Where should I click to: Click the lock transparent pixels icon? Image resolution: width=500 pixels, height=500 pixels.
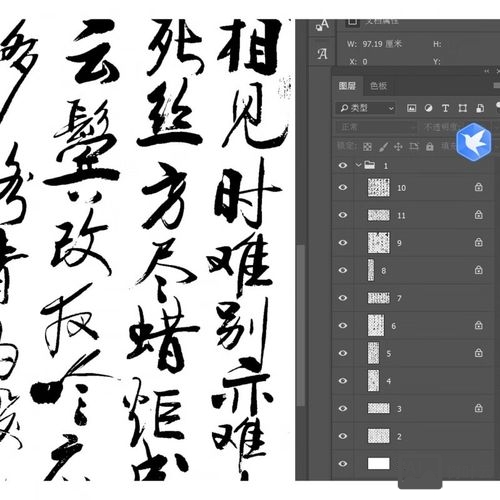367,147
